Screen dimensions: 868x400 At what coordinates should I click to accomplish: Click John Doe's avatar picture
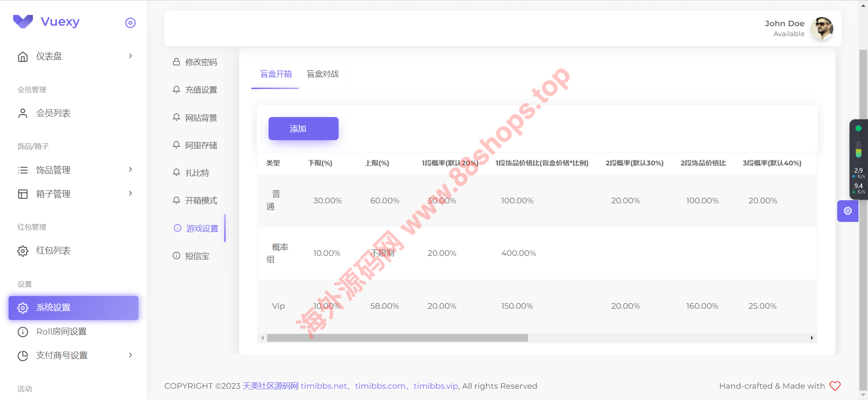pos(821,28)
